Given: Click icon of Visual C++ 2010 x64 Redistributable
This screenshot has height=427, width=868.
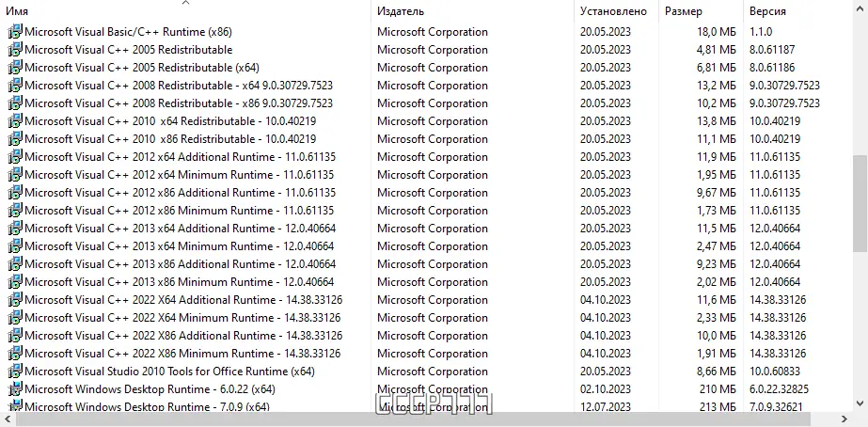Looking at the screenshot, I should pyautogui.click(x=15, y=120).
